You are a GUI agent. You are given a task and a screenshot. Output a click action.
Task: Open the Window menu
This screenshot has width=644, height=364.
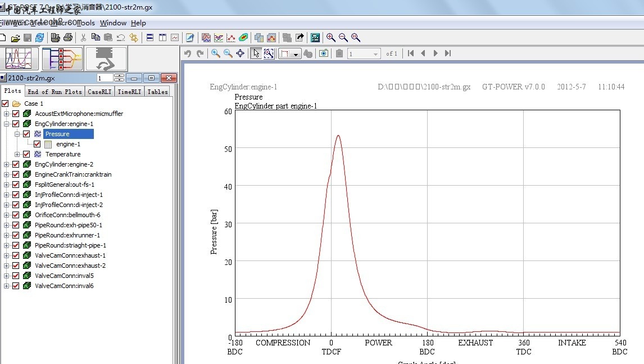(113, 23)
